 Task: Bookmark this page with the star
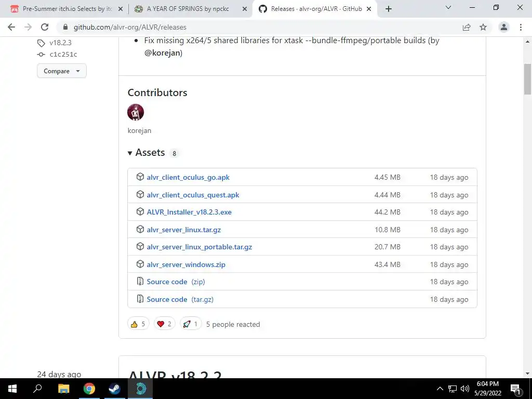pyautogui.click(x=483, y=27)
